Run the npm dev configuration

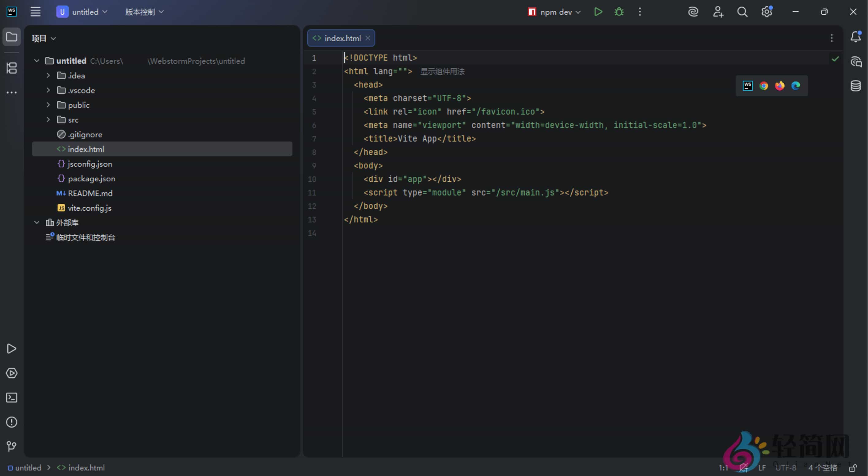click(x=598, y=11)
